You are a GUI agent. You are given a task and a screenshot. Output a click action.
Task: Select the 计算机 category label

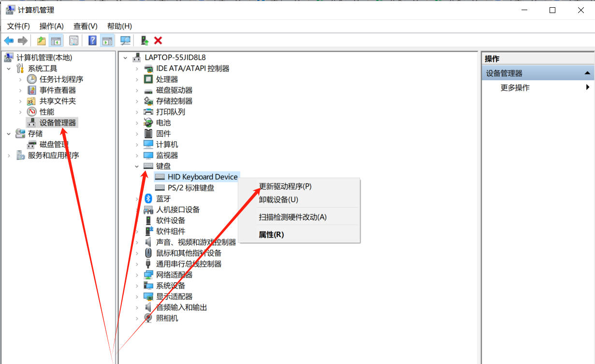coord(167,144)
